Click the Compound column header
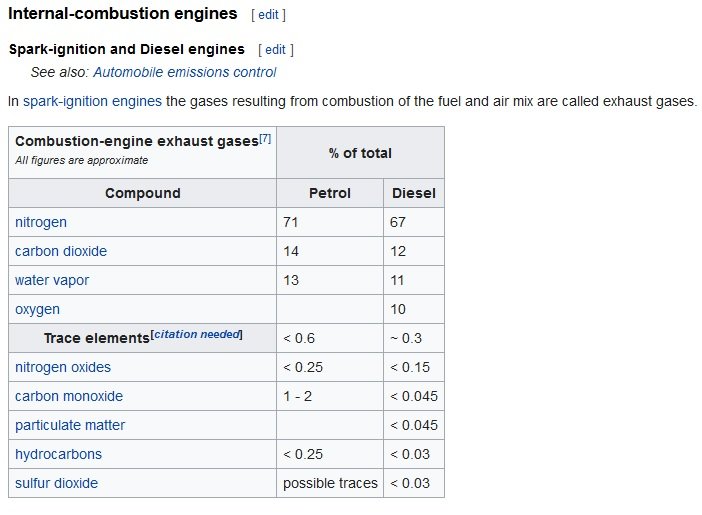 click(x=143, y=193)
